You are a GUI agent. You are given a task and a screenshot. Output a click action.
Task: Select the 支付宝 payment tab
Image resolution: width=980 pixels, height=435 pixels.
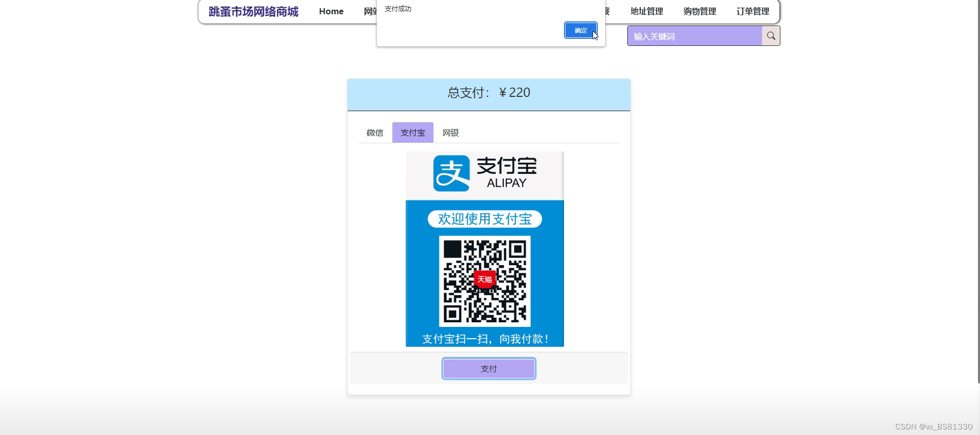coord(413,133)
